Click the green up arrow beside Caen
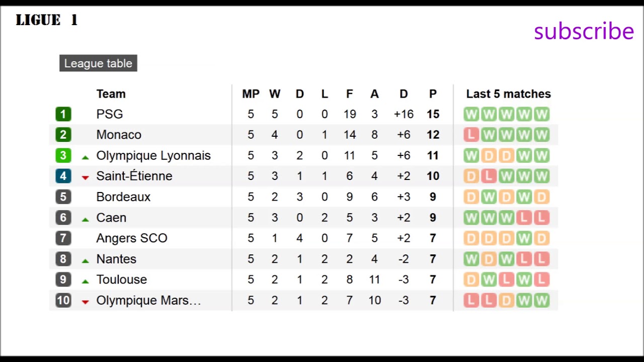Viewport: 644px width, 362px height. pos(85,219)
